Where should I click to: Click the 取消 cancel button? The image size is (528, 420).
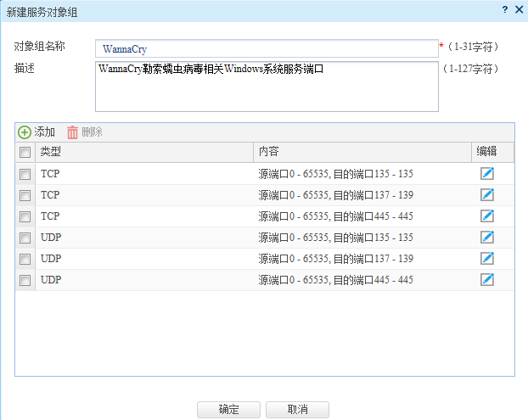click(x=297, y=410)
